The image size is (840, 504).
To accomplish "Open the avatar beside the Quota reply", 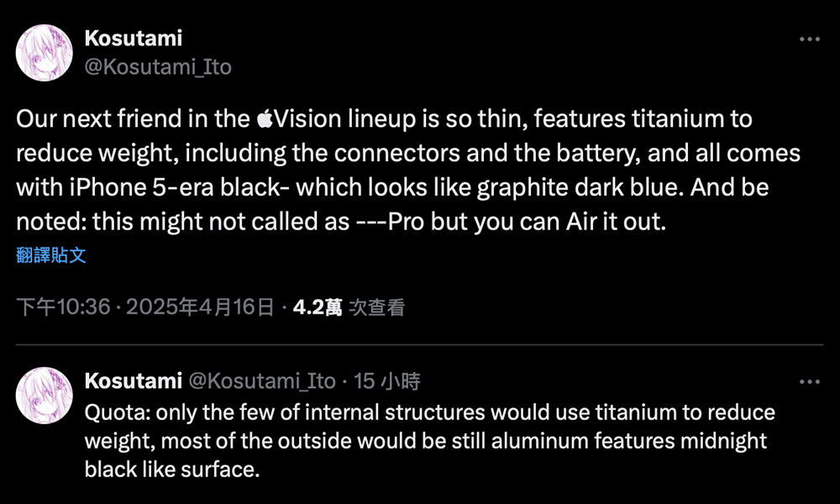I will pos(44,395).
